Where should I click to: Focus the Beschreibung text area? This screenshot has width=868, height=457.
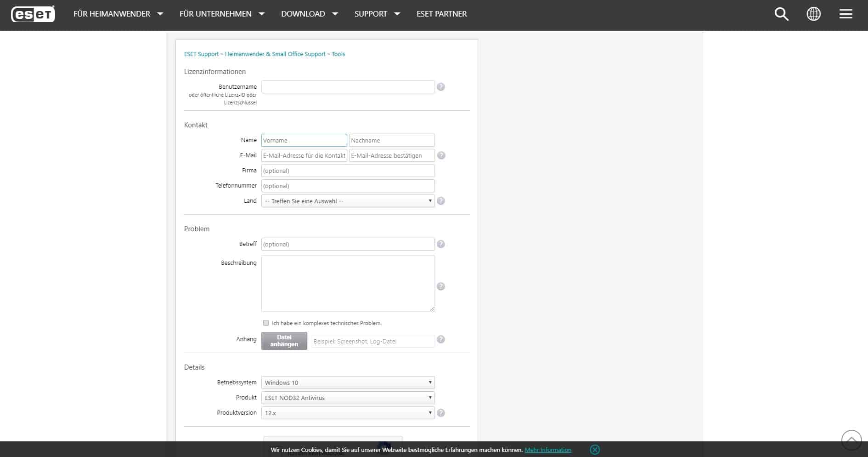click(348, 284)
